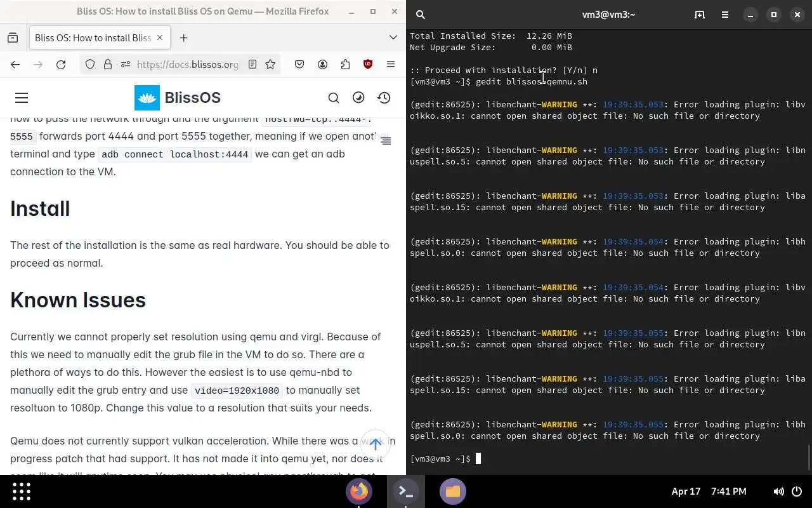
Task: Click the Known Issues heading
Action: coord(78,300)
